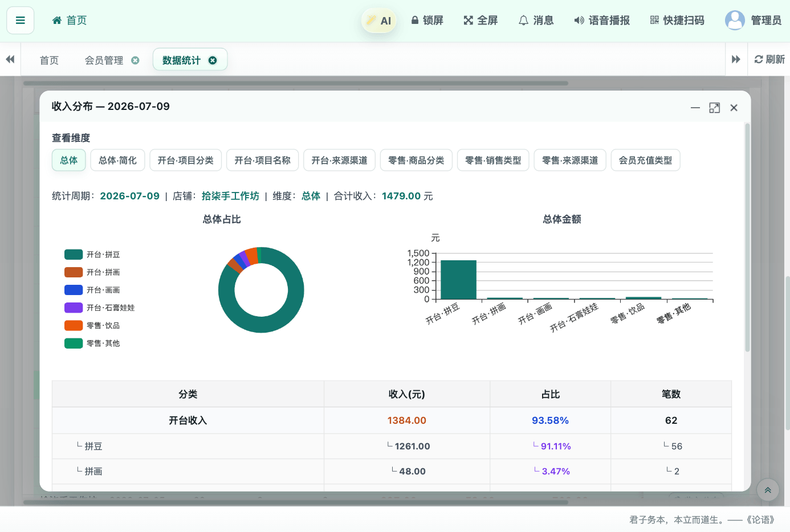Click the 1479.00 total income value
Screen dimensions: 790x532
pyautogui.click(x=401, y=196)
